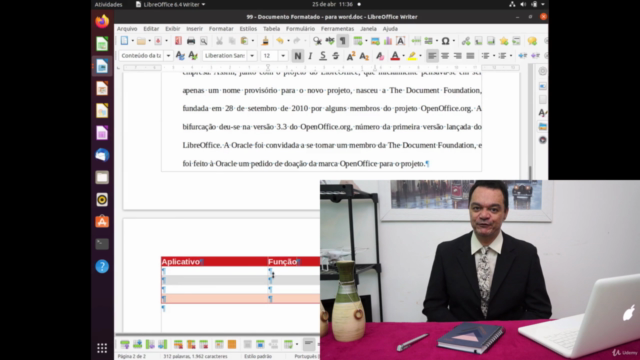Open the Tabela menu

(271, 29)
